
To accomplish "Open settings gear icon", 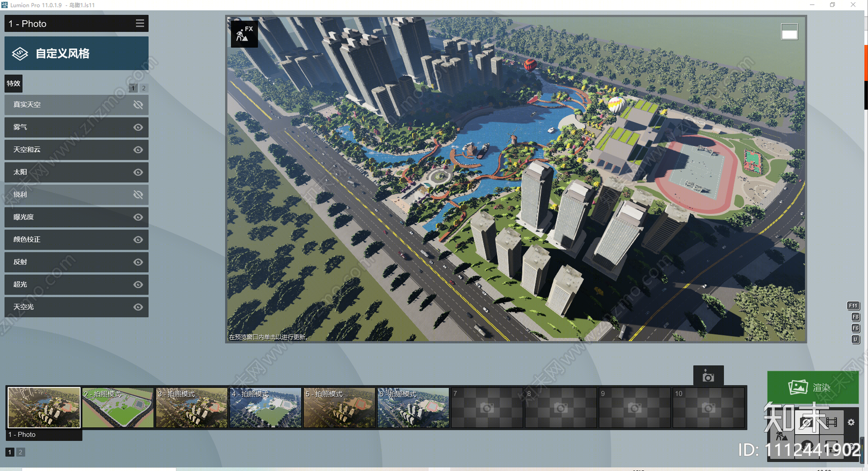I will coord(851,422).
